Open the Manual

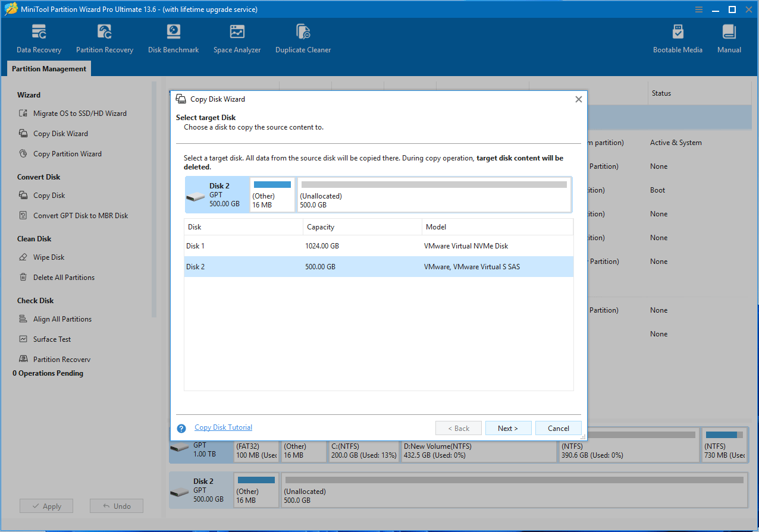729,39
